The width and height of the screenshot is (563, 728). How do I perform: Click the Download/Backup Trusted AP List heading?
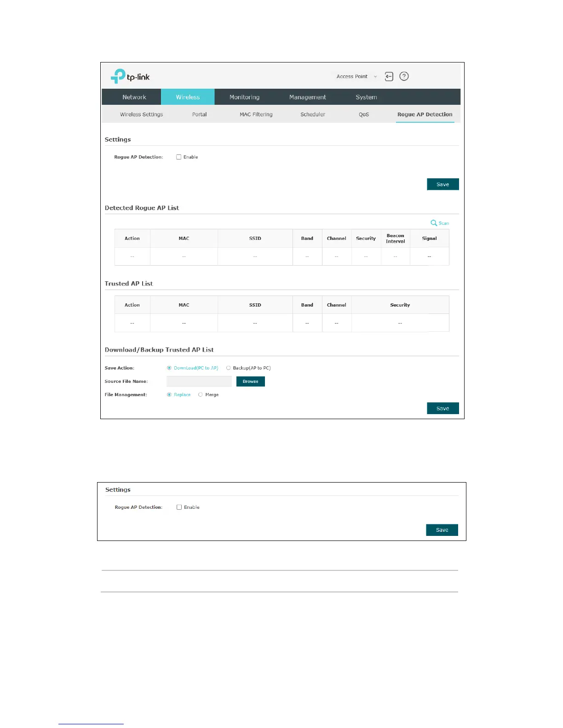tap(159, 350)
